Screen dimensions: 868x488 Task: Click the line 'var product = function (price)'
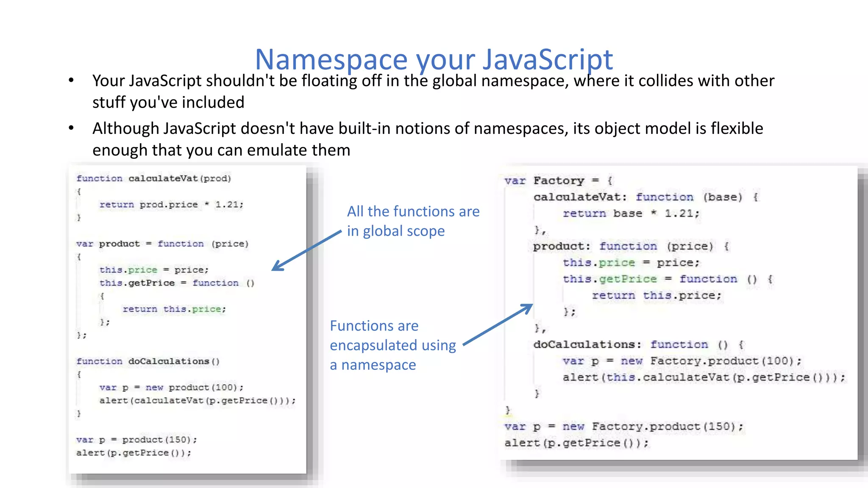pyautogui.click(x=162, y=244)
